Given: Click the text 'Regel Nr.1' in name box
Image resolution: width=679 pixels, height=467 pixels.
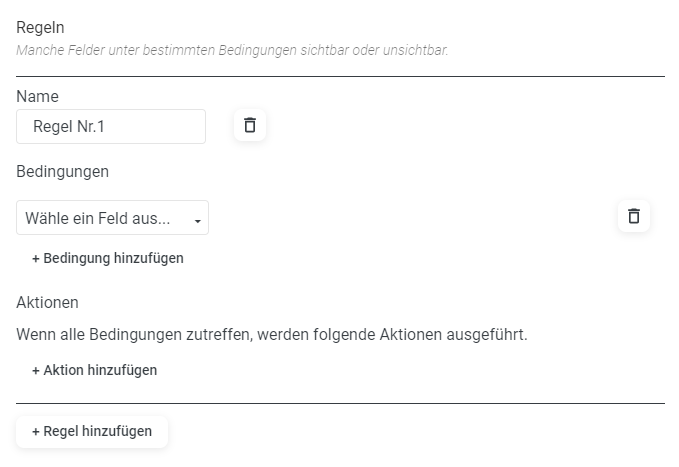Looking at the screenshot, I should tap(69, 126).
